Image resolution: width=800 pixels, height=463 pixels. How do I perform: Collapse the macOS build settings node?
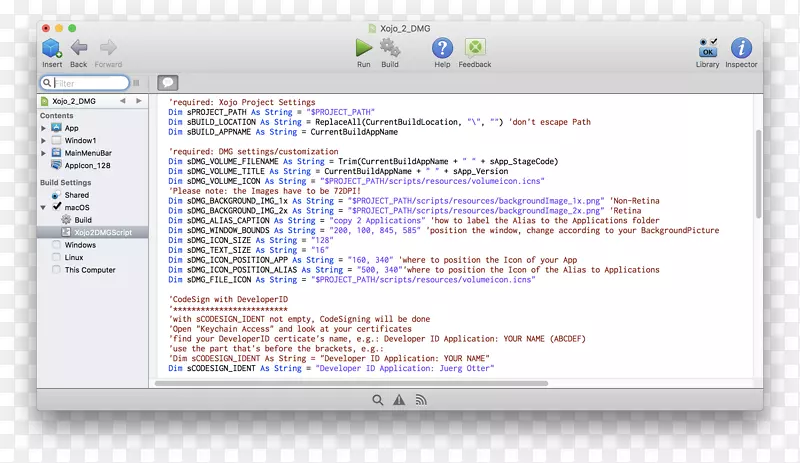[44, 207]
